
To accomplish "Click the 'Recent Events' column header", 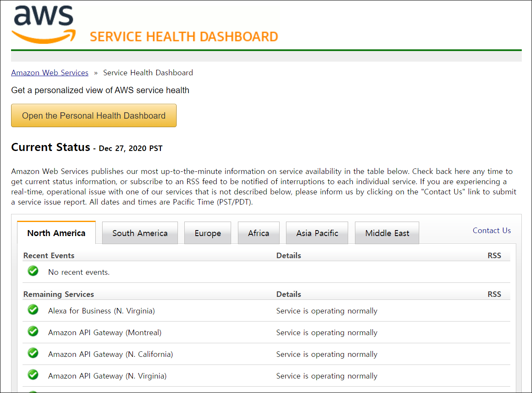I will pos(49,256).
